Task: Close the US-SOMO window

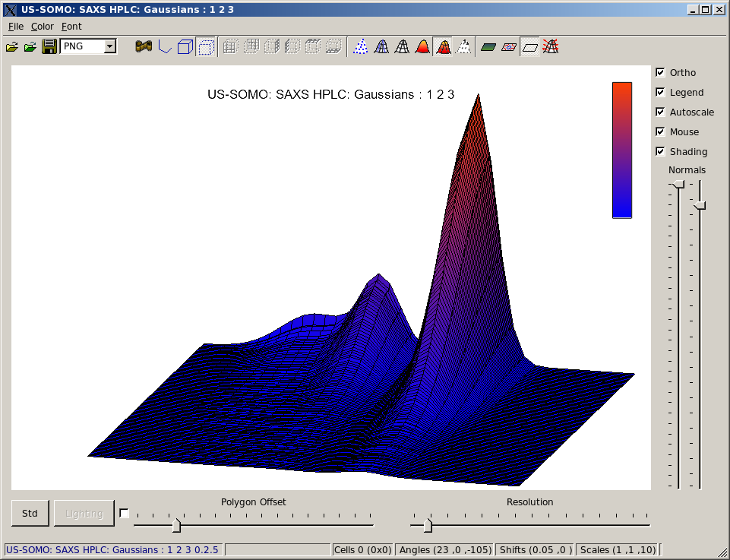Action: coord(718,9)
